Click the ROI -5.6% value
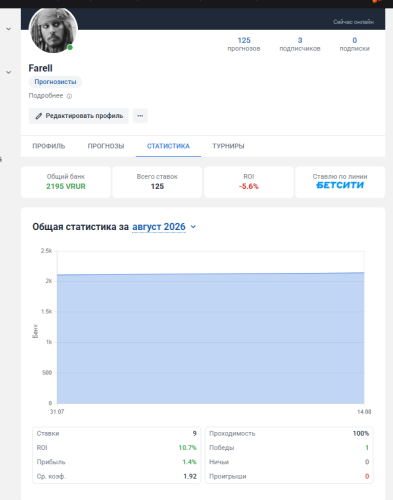The image size is (393, 500). (x=249, y=186)
